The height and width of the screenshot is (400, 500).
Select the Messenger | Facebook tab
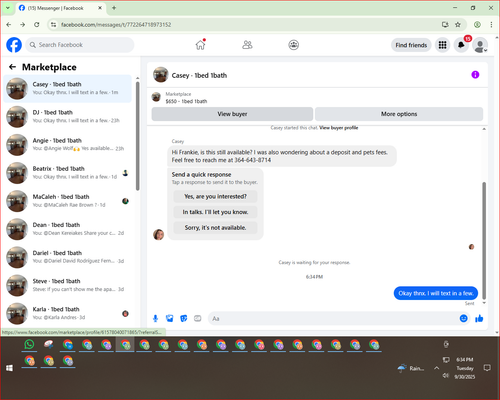(61, 8)
